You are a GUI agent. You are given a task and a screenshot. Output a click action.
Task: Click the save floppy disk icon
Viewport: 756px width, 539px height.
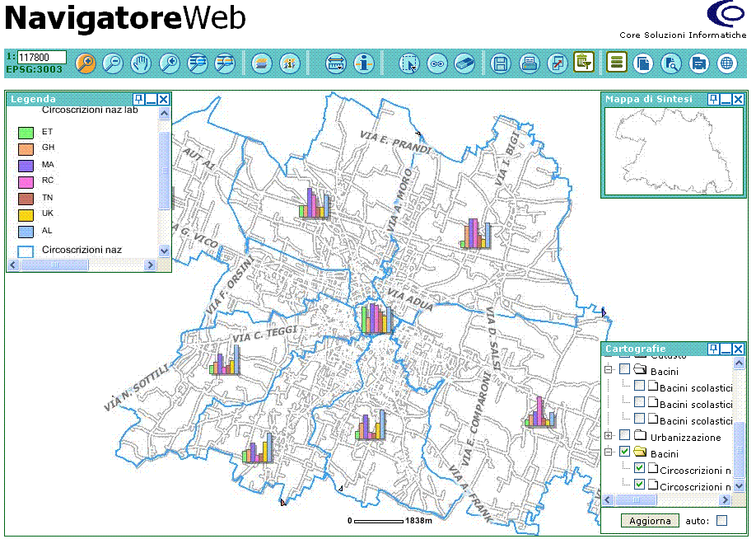(500, 63)
